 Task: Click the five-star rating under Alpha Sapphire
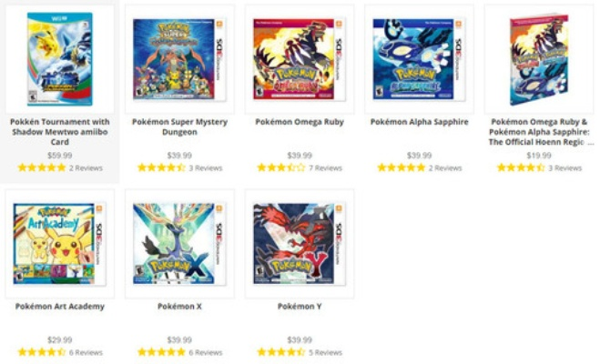pyautogui.click(x=401, y=167)
